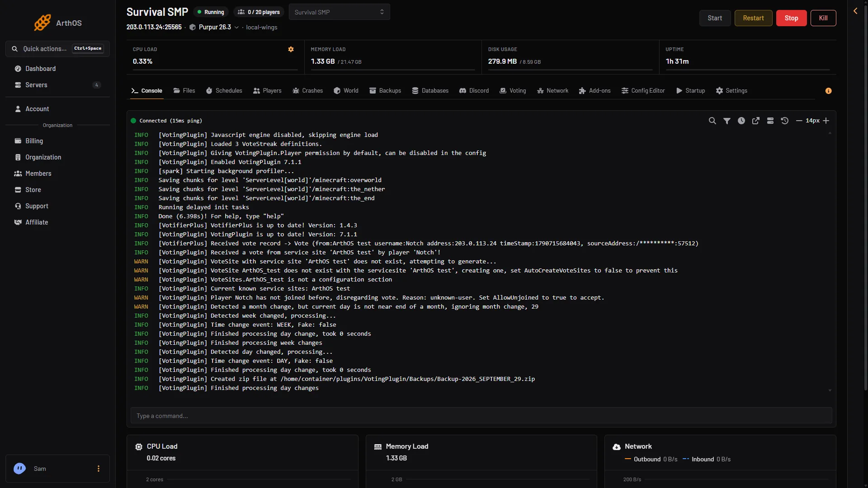This screenshot has height=488, width=868.
Task: Kill the server process
Action: (823, 18)
